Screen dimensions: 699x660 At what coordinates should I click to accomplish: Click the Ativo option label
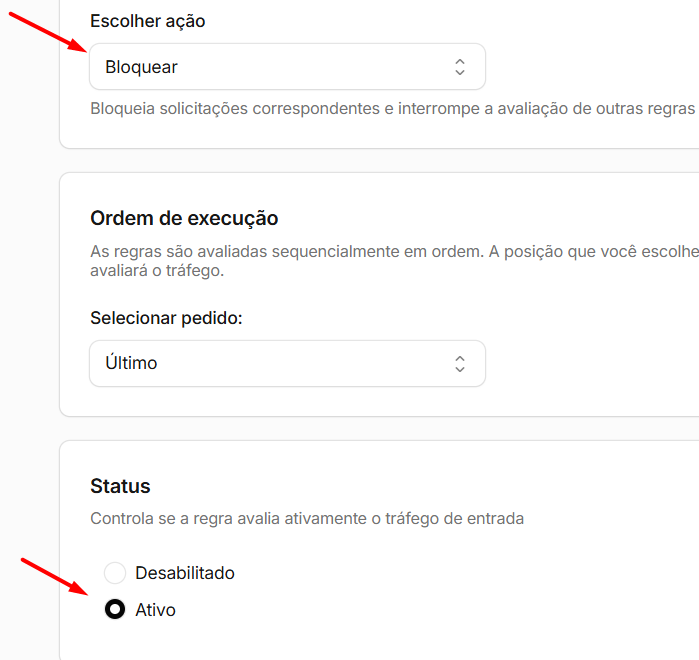155,610
